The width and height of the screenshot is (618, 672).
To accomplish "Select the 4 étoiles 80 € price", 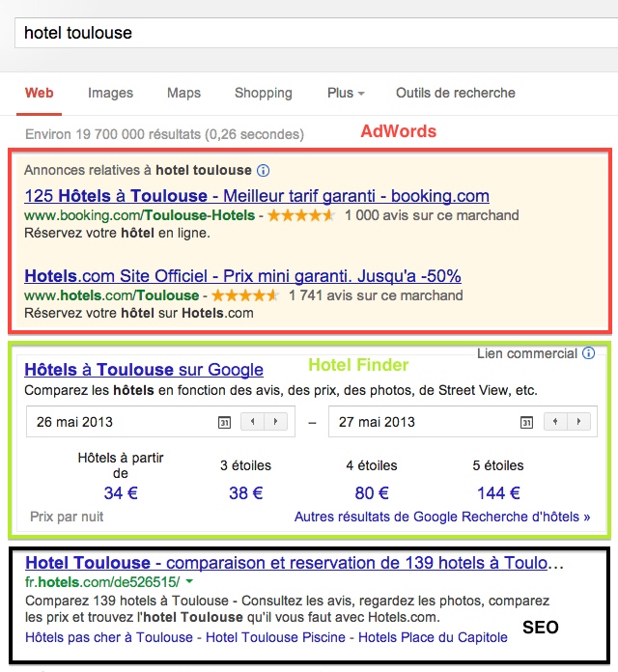I will coord(372,492).
